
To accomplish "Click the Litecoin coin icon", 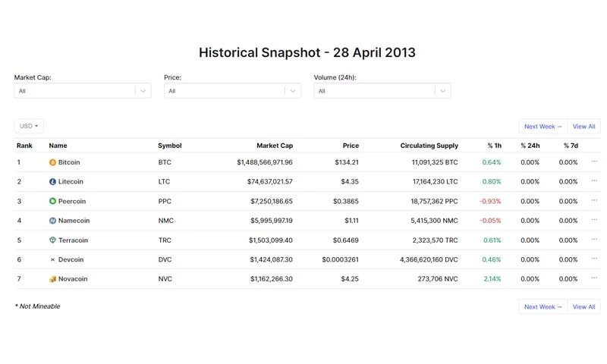I will pos(52,182).
